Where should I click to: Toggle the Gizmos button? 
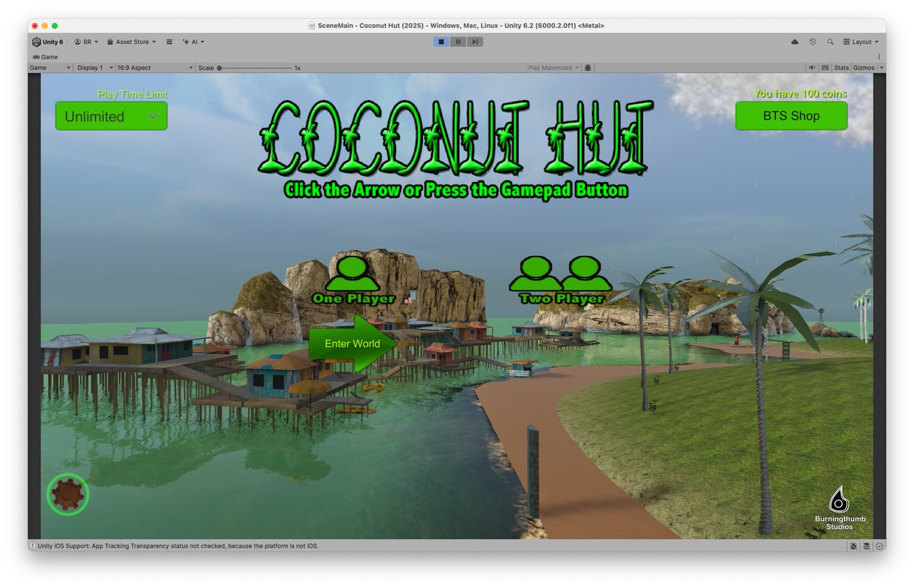(864, 68)
